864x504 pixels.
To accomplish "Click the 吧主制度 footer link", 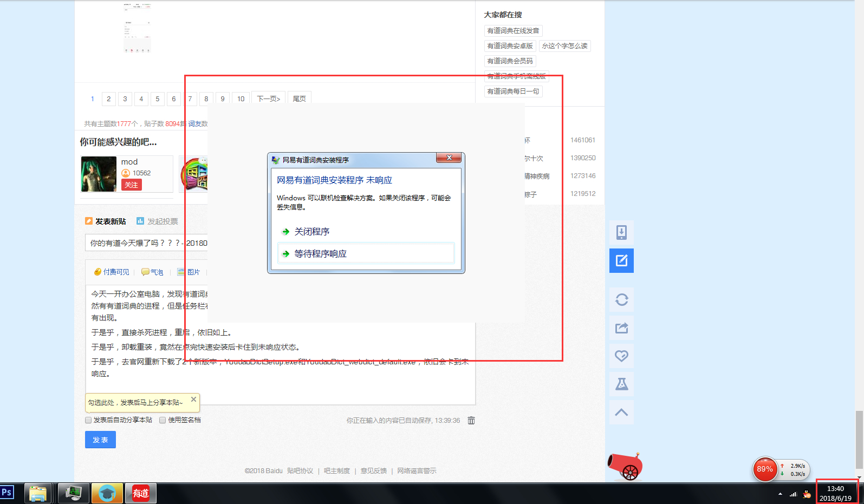I will [337, 471].
